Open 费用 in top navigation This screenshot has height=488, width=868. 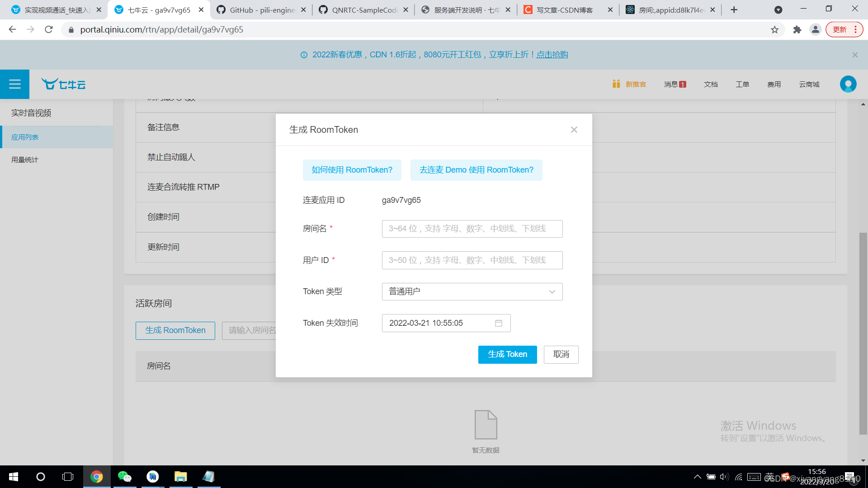tap(774, 84)
